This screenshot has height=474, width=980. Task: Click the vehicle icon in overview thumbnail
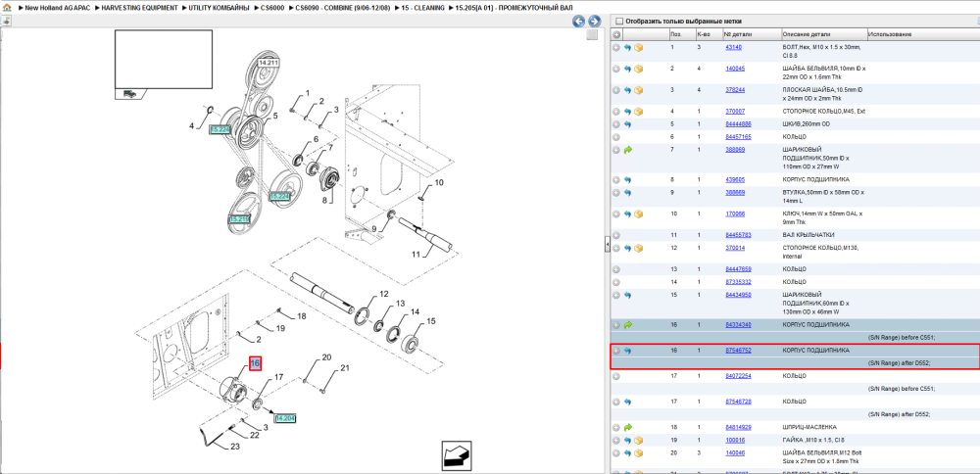click(x=129, y=94)
